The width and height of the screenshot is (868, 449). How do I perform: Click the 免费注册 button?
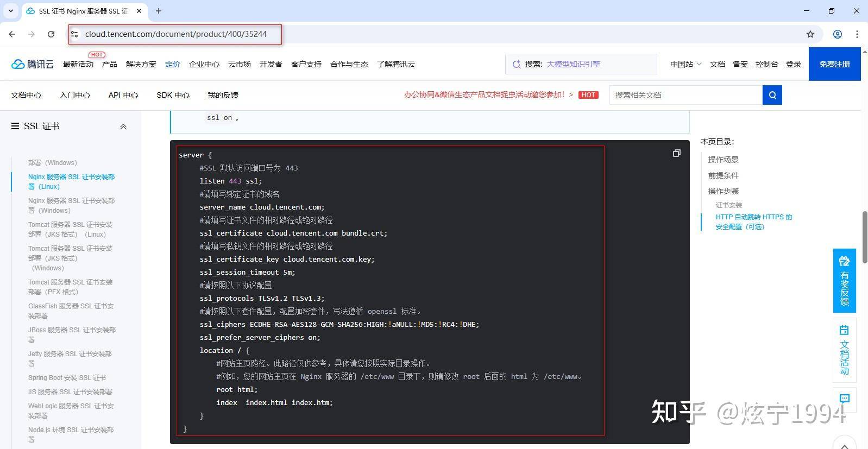click(x=834, y=64)
